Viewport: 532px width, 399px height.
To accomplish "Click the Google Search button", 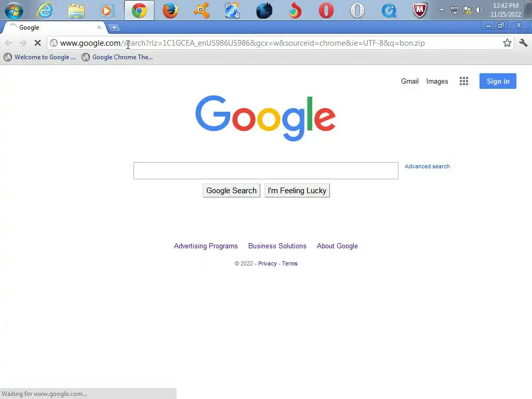I will 231,191.
